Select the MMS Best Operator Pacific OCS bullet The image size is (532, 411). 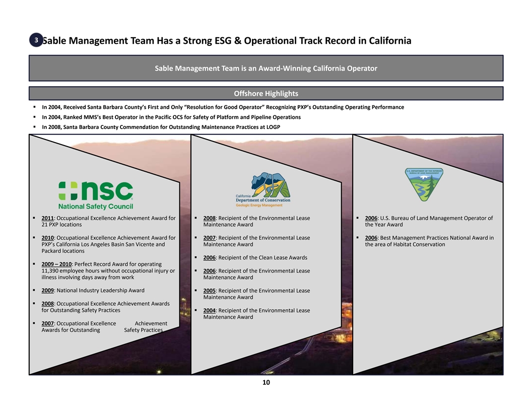171,117
